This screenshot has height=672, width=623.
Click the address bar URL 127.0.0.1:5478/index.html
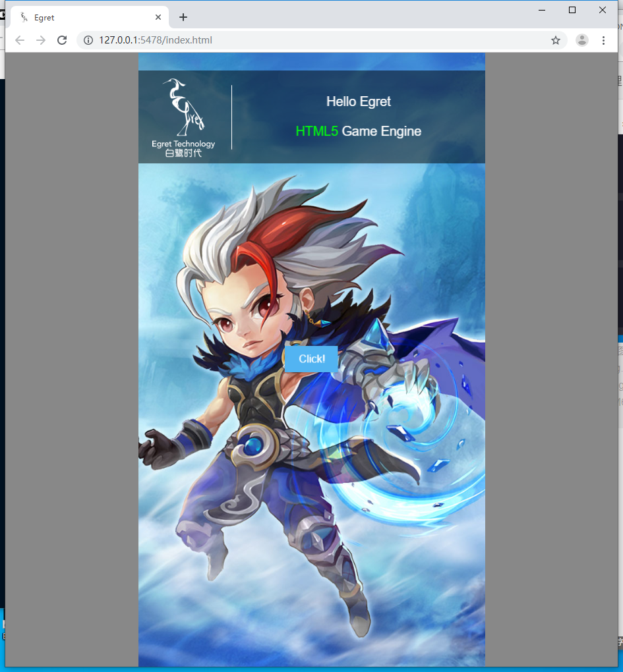tap(155, 40)
